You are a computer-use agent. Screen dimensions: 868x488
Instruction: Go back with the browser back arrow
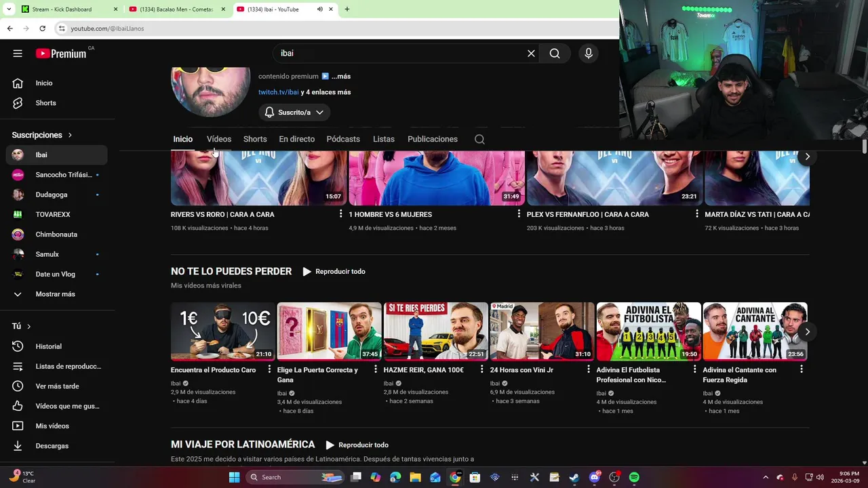coord(9,28)
